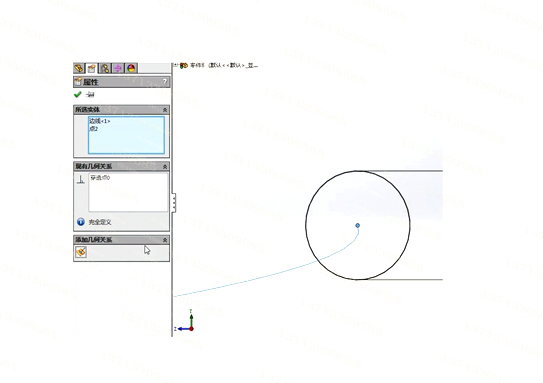Click the 完全定义 status text

point(100,222)
